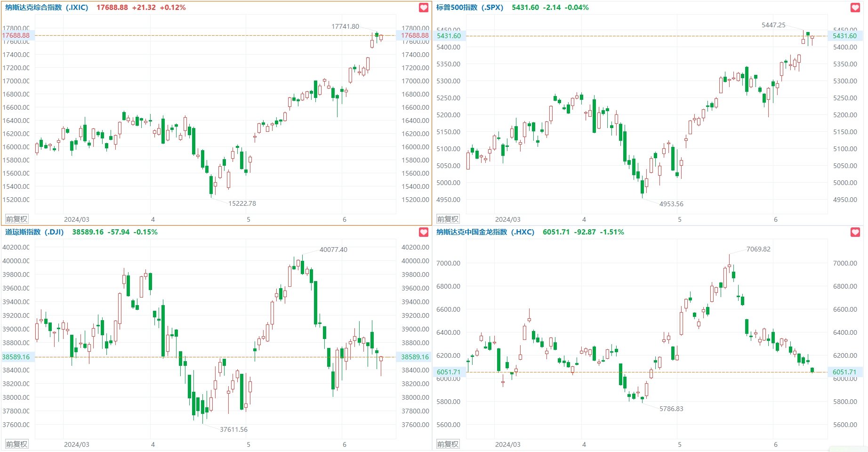The height and width of the screenshot is (452, 868).
Task: Open 前复权 dropdown in the Nasdaq Composite chart
Action: (x=17, y=219)
